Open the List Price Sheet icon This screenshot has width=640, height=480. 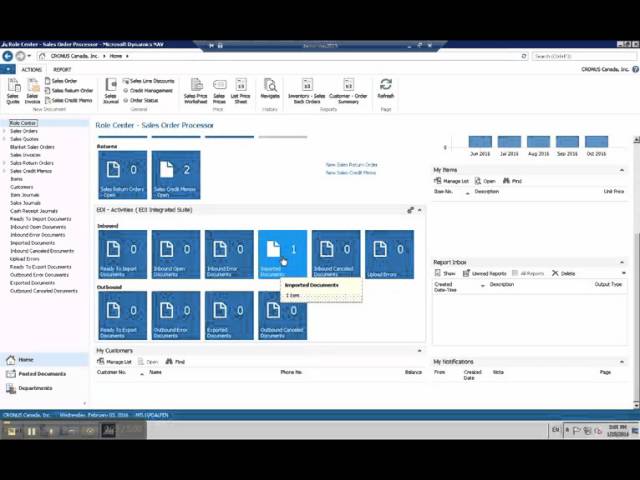(x=240, y=91)
